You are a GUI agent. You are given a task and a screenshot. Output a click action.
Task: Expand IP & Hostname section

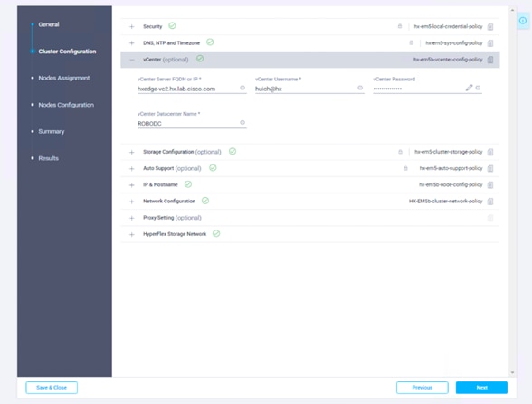132,185
